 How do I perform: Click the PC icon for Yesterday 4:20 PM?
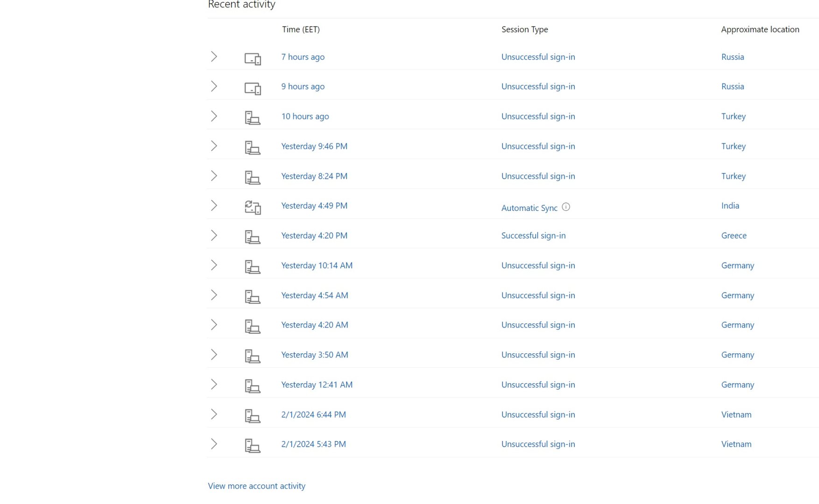click(x=253, y=237)
